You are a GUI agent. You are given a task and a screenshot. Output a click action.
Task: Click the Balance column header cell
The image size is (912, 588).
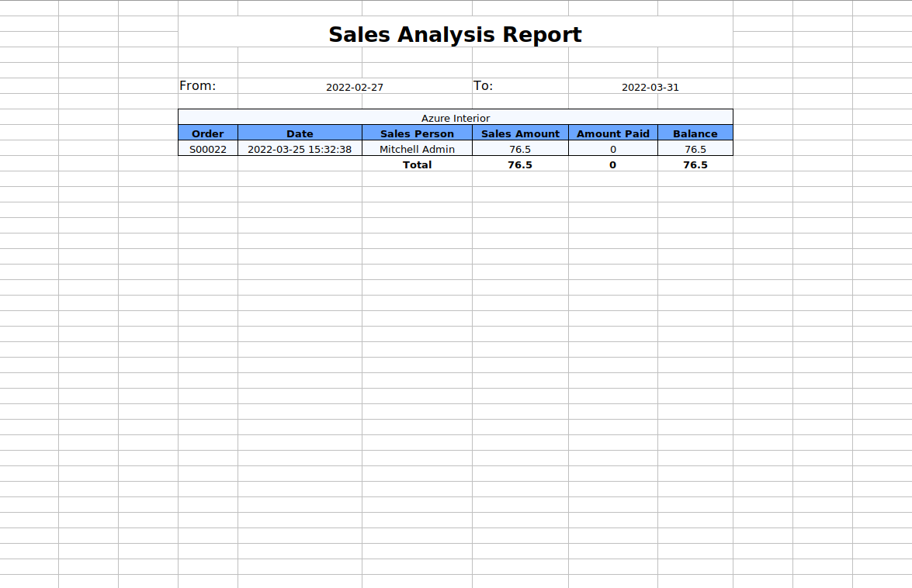coord(695,133)
